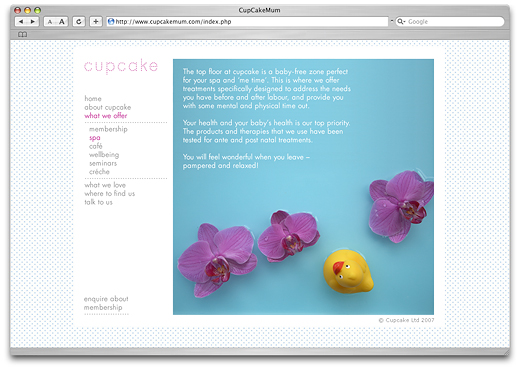Go back with the Safari back arrow
This screenshot has width=520, height=369.
click(x=21, y=22)
